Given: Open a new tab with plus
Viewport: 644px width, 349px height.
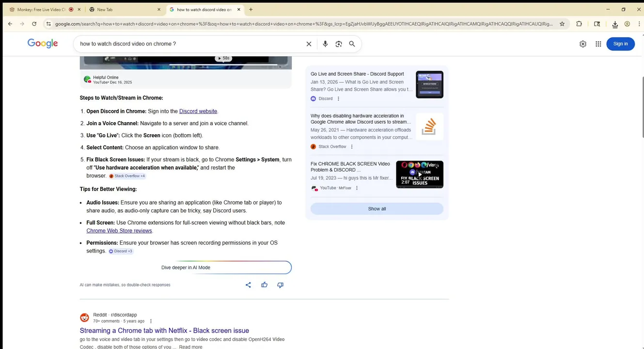Looking at the screenshot, I should point(251,9).
